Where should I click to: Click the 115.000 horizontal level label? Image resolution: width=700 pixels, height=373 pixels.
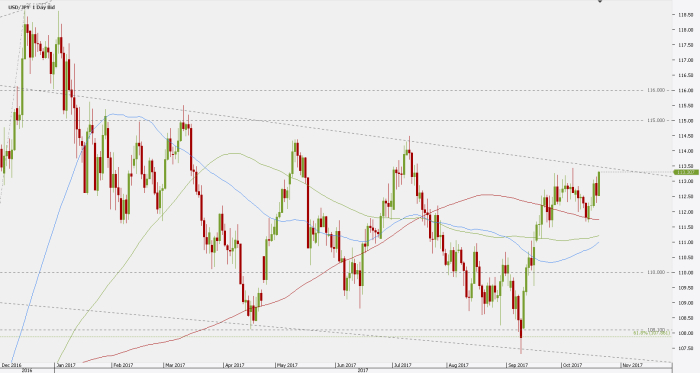(x=656, y=120)
